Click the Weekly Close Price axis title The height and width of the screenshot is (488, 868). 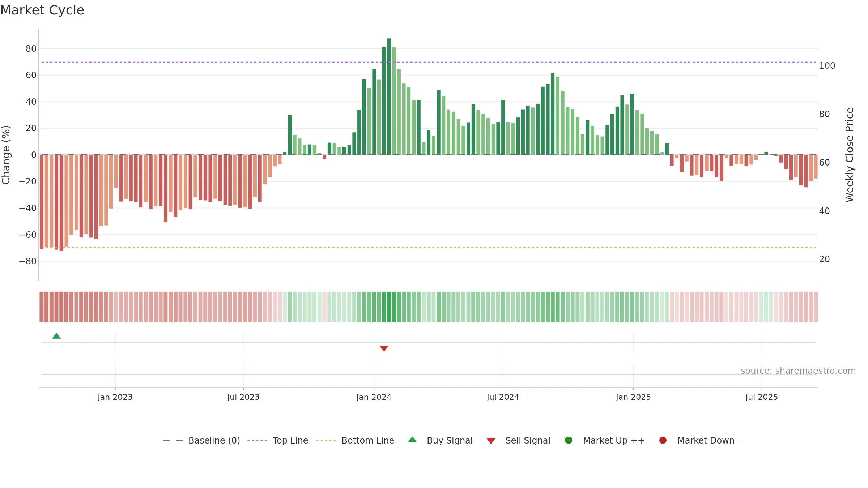(850, 155)
